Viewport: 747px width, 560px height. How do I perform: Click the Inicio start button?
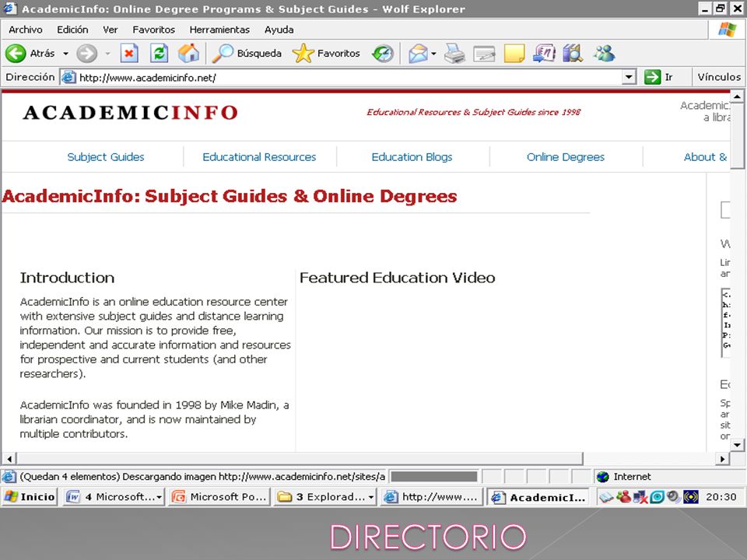coord(30,497)
